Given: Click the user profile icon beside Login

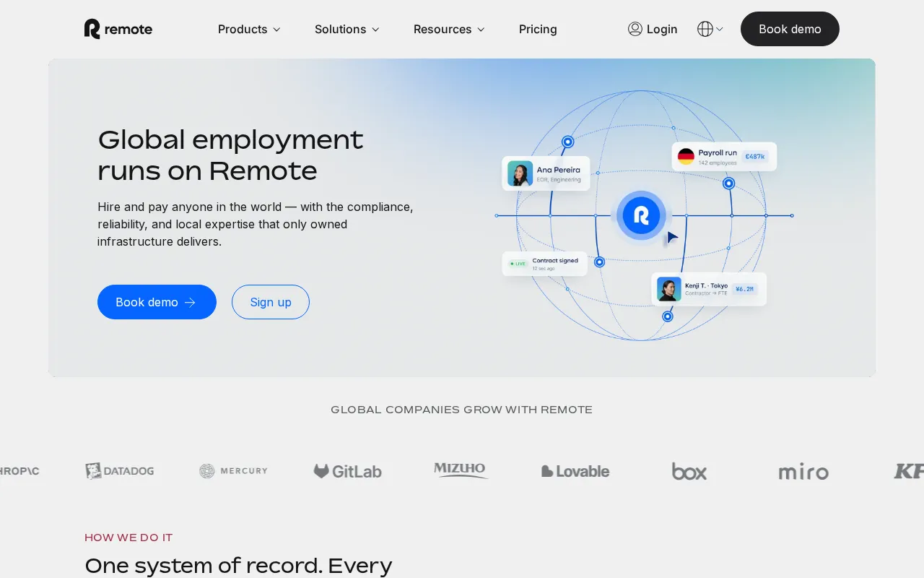Looking at the screenshot, I should [635, 29].
